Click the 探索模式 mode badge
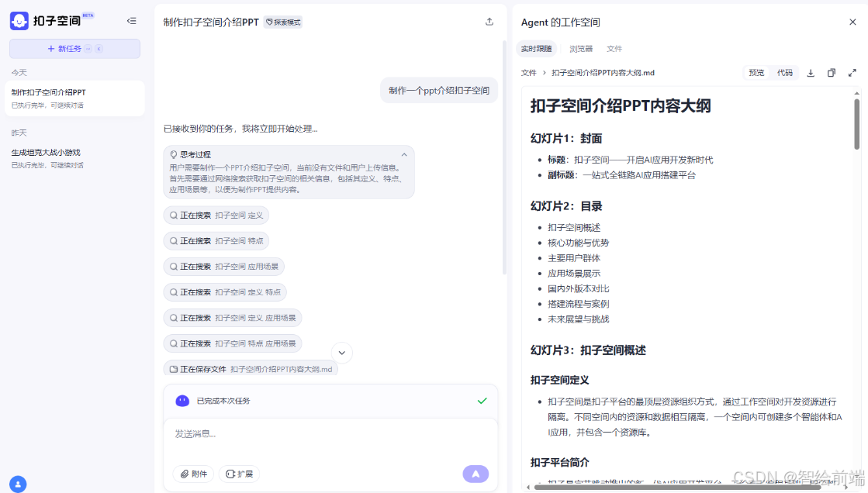This screenshot has height=493, width=868. click(283, 22)
